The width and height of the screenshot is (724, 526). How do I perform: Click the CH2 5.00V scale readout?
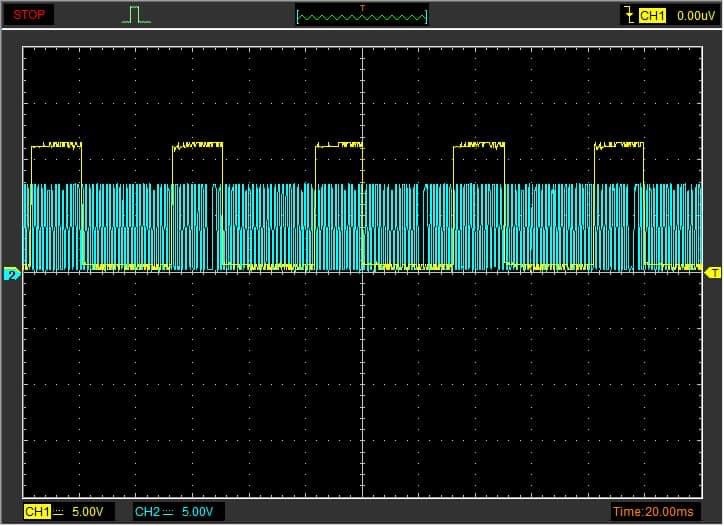tap(197, 512)
